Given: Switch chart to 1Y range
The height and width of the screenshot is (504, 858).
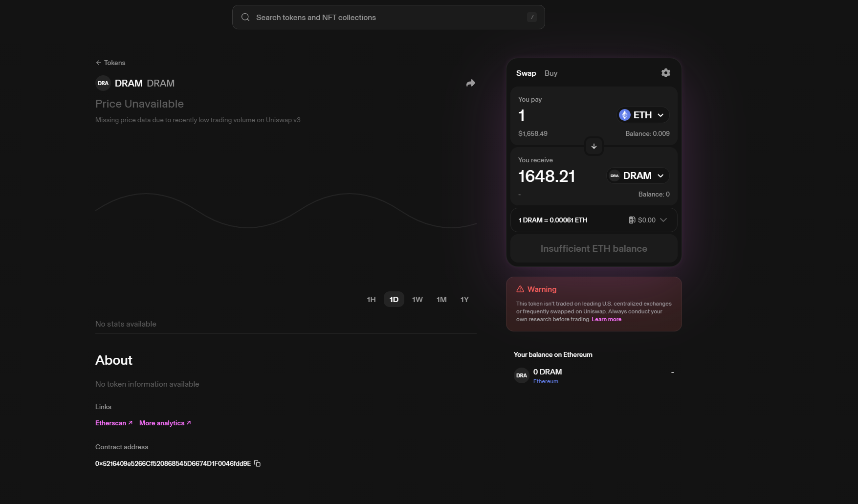Looking at the screenshot, I should pyautogui.click(x=464, y=299).
